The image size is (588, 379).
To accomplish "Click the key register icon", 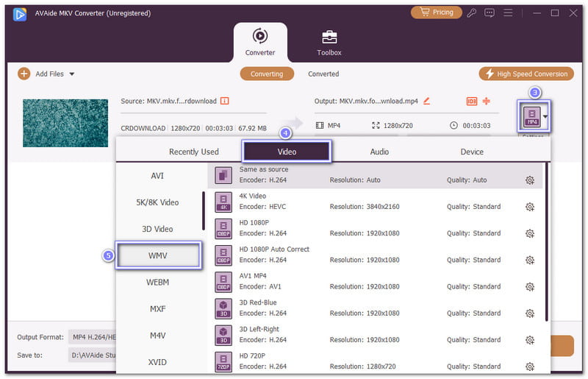I will click(471, 13).
